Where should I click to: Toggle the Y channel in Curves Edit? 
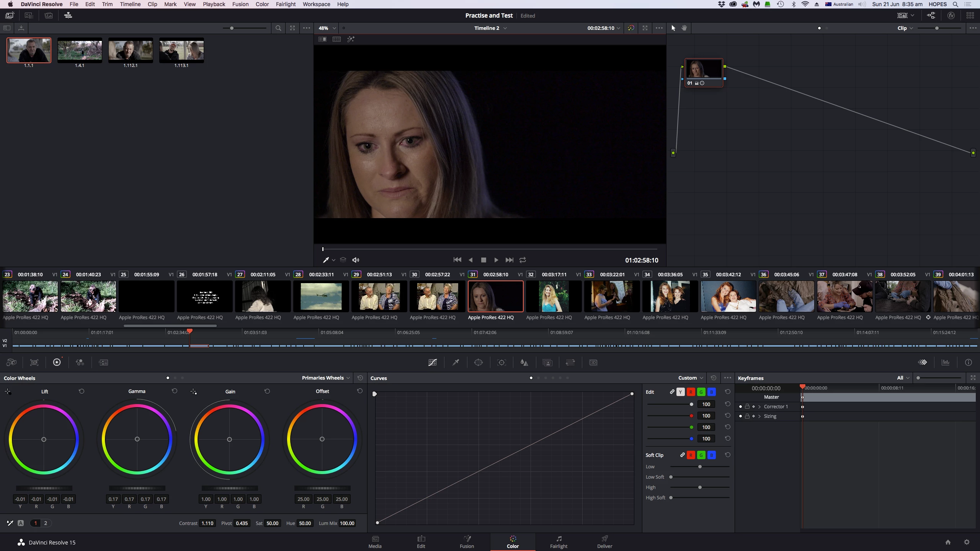(x=681, y=392)
